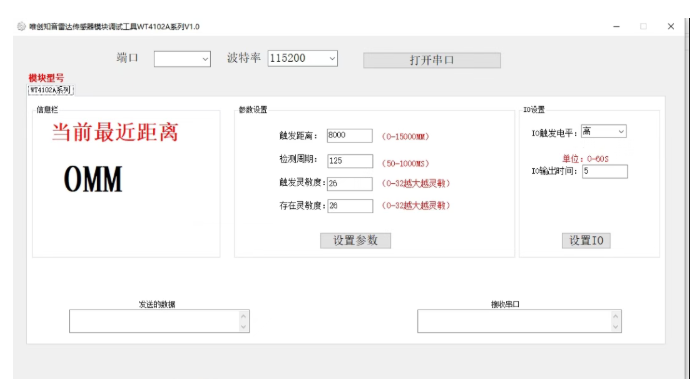Expand the 波特率 115200 baud rate dropdown
This screenshot has height=391, width=697.
click(302, 58)
